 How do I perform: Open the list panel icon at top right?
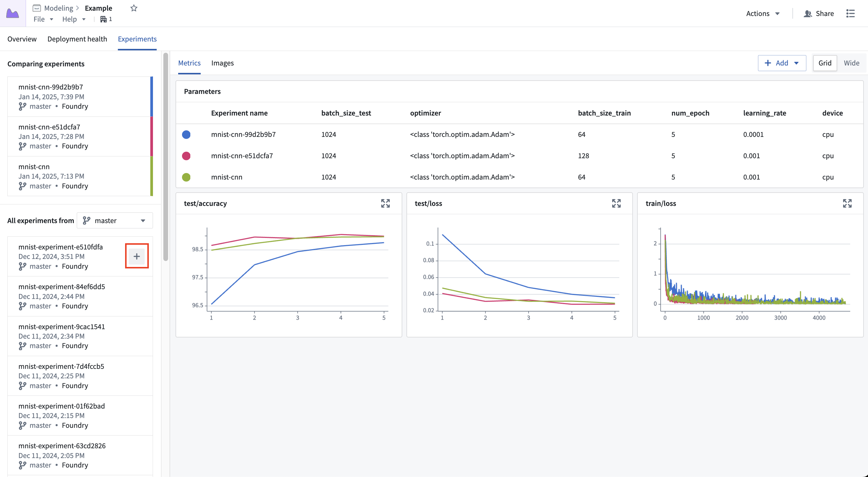pos(851,13)
